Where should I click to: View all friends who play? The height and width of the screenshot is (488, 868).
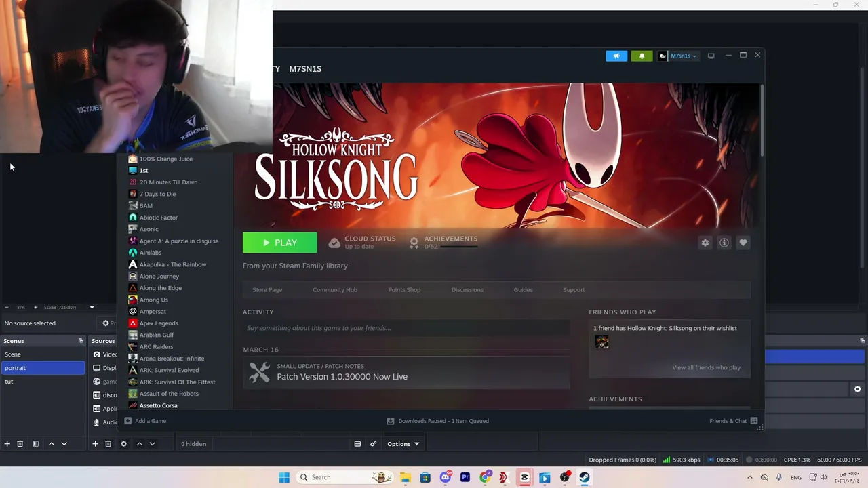tap(706, 367)
